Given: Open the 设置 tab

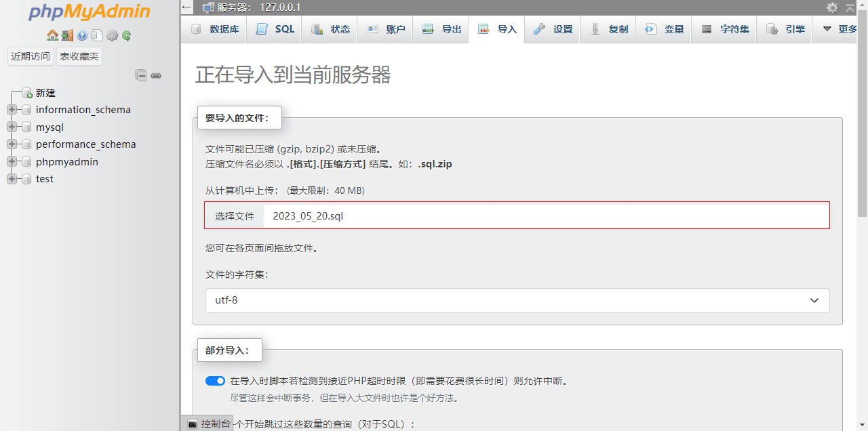Looking at the screenshot, I should click(553, 29).
